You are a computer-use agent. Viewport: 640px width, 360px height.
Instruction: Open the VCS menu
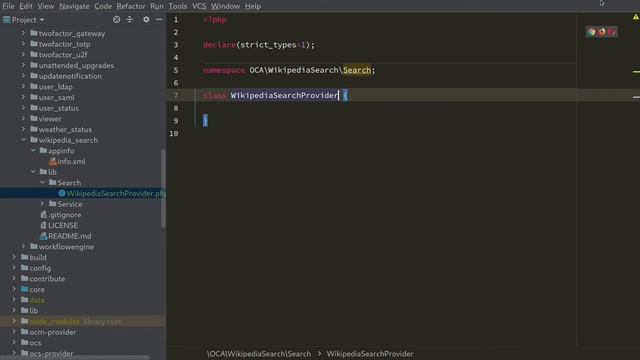point(199,6)
